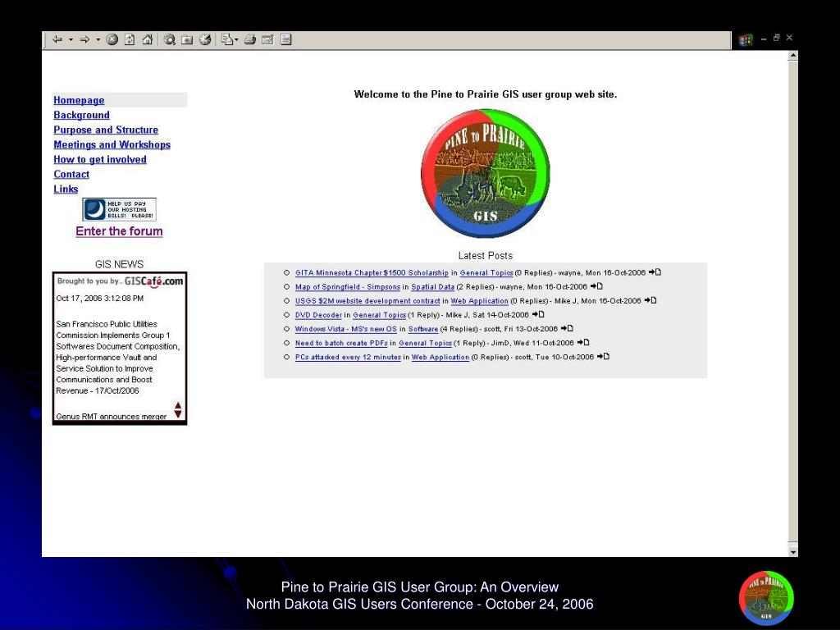Viewport: 840px width, 630px height.
Task: Go to the browser Home icon
Action: coord(148,39)
